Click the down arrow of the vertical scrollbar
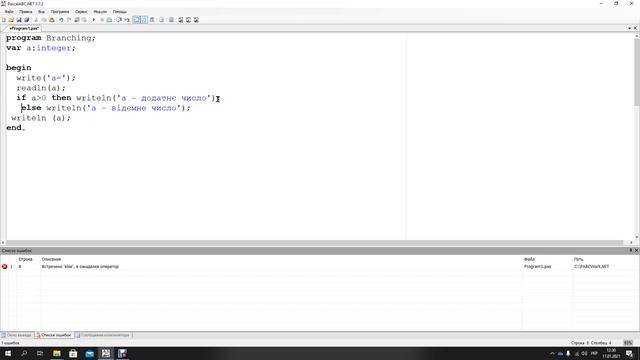Image resolution: width=640 pixels, height=360 pixels. point(637,238)
